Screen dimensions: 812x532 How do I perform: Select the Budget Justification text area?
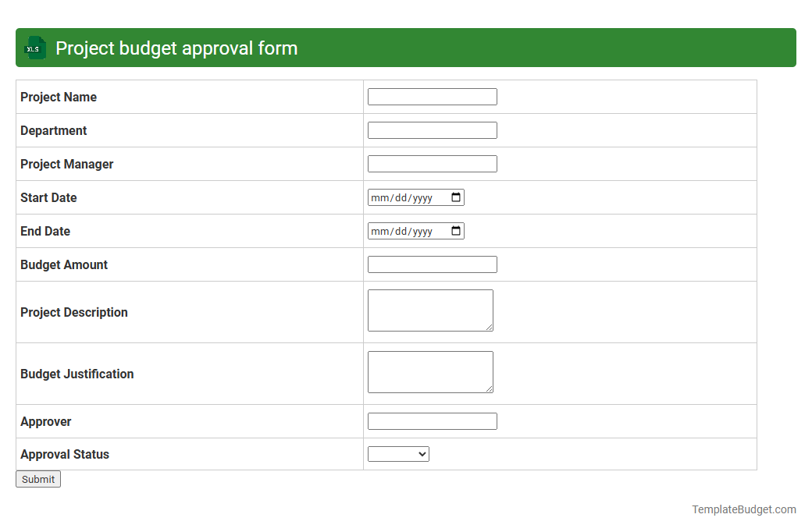pyautogui.click(x=430, y=371)
